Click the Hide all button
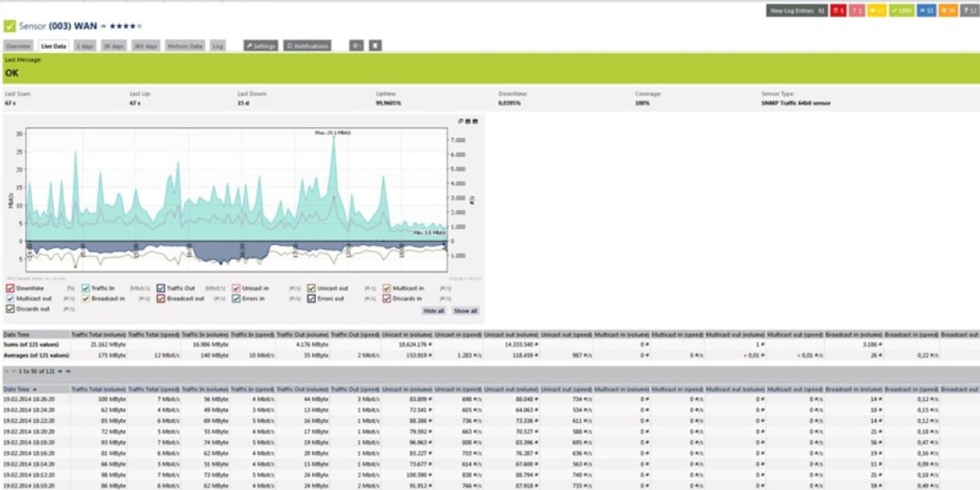Screen dimensions: 980x490 [x=434, y=311]
